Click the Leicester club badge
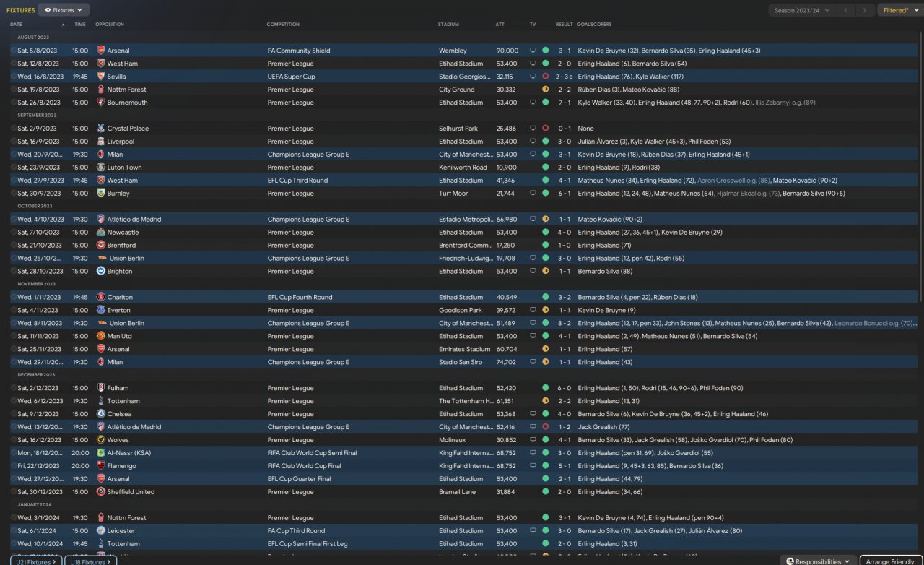This screenshot has height=565, width=924. [x=101, y=532]
